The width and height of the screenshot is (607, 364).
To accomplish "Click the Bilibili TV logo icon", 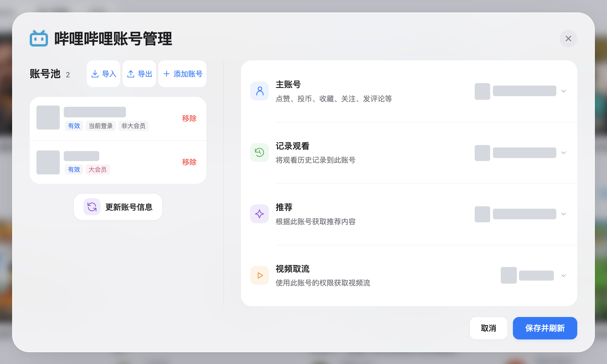I will point(39,39).
